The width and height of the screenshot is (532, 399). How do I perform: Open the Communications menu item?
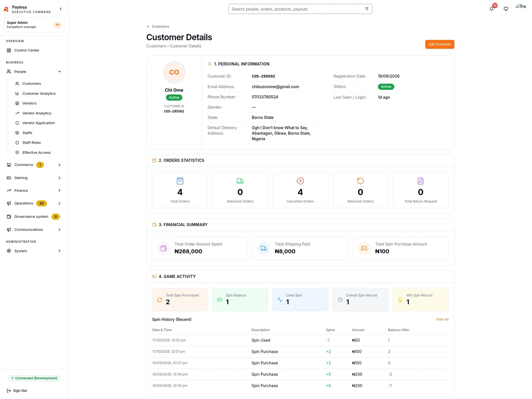(34, 230)
